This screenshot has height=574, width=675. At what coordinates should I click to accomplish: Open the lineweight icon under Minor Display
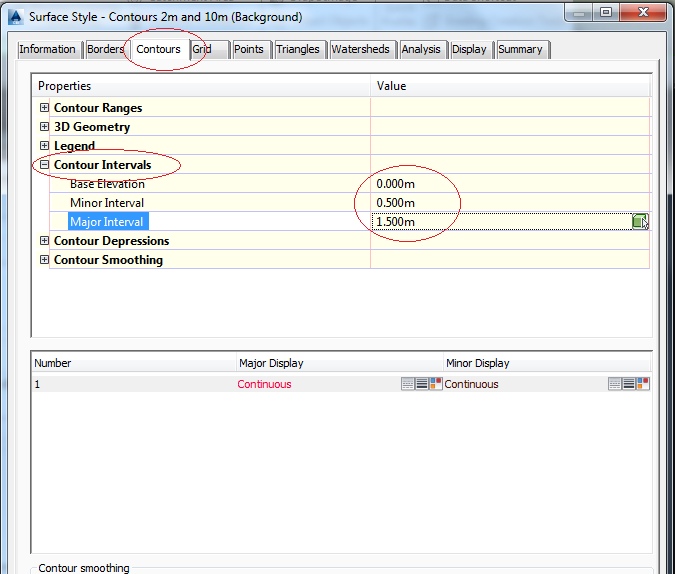(x=629, y=384)
